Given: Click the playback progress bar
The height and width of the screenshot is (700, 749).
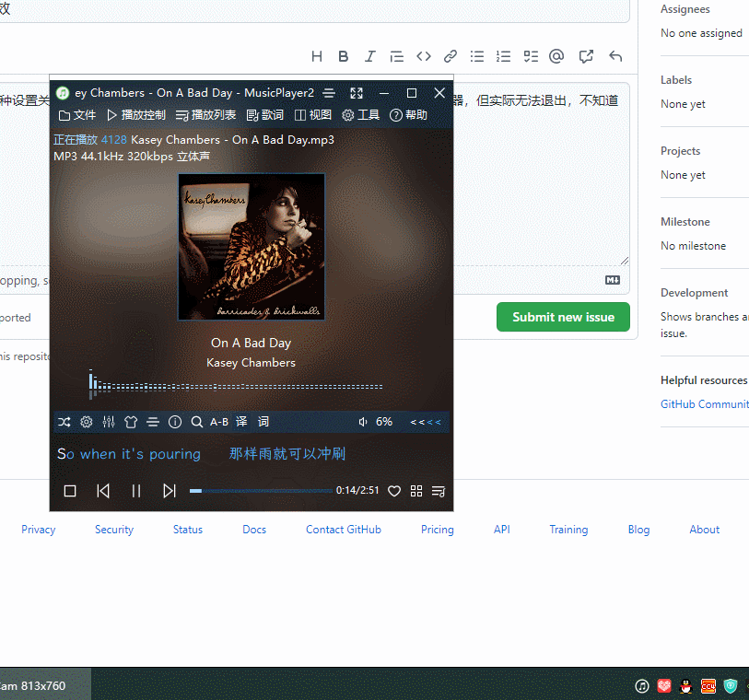Looking at the screenshot, I should 263,490.
